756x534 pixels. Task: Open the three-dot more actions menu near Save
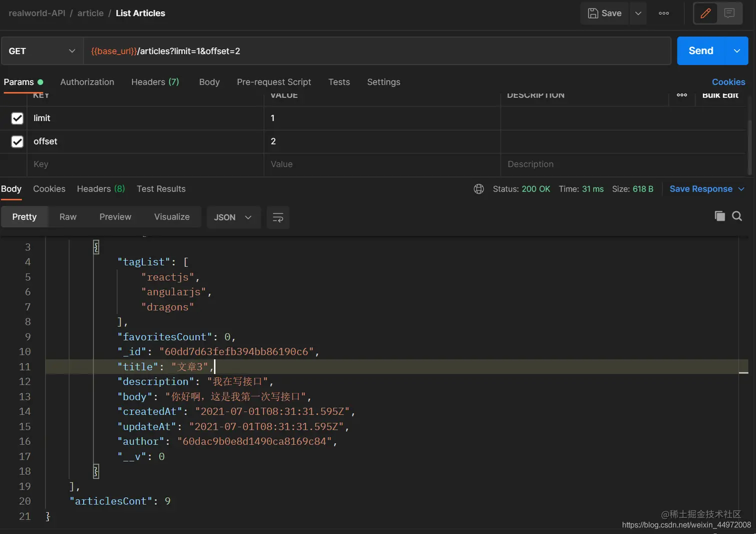[x=663, y=13]
